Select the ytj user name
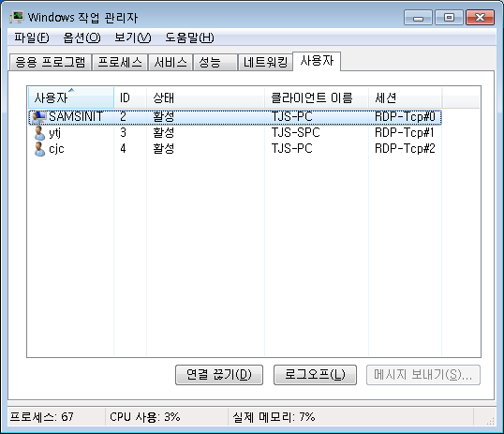Viewport: 504px width, 434px height. click(x=55, y=133)
